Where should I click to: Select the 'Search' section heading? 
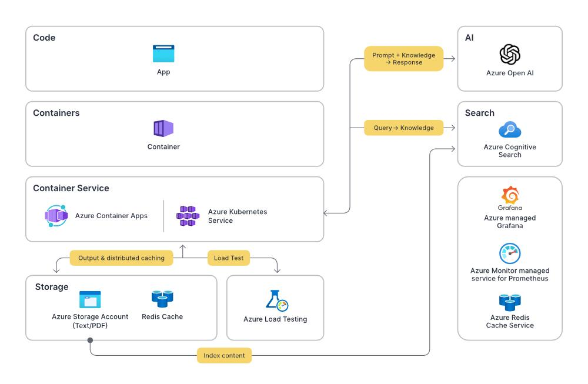[x=480, y=113]
